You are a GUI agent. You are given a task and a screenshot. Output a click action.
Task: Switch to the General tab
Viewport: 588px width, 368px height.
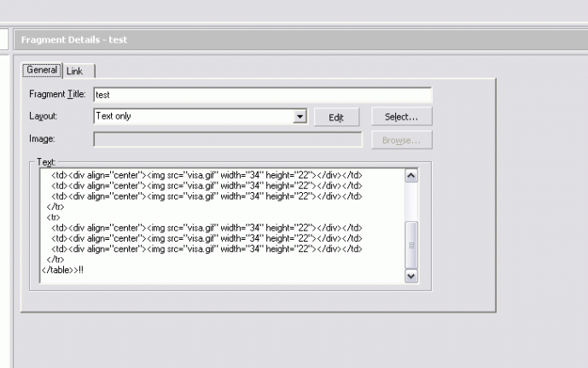41,70
